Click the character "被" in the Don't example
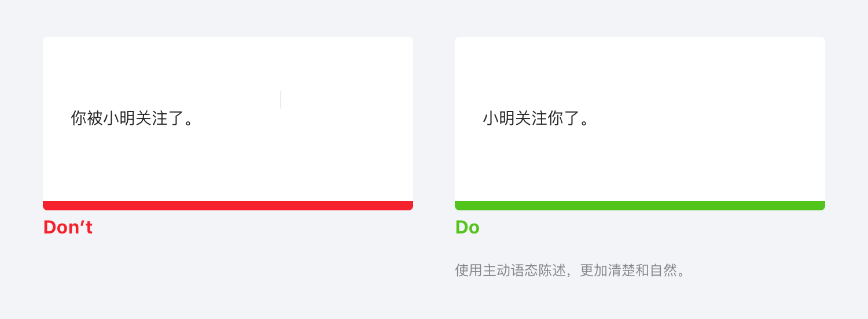 click(x=95, y=118)
